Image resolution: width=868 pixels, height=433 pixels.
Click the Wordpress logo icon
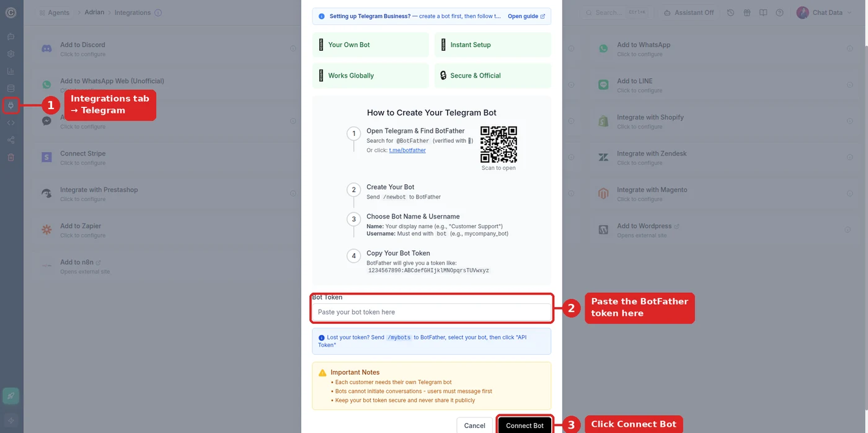point(603,230)
